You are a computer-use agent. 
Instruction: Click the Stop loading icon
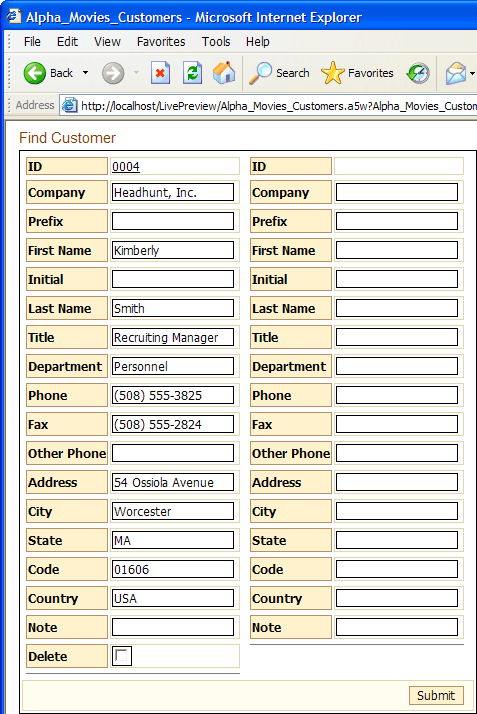160,73
